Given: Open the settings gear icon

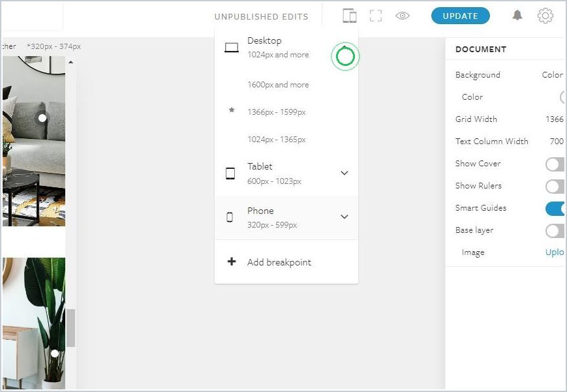Looking at the screenshot, I should coord(545,16).
